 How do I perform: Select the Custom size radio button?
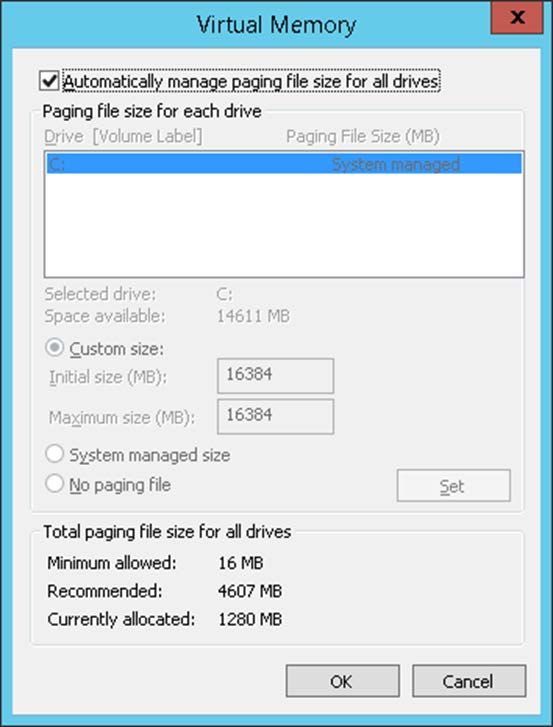click(54, 348)
